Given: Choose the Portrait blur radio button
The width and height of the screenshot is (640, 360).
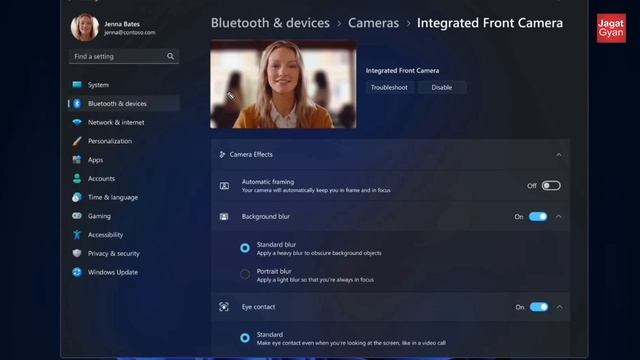Looking at the screenshot, I should point(245,274).
